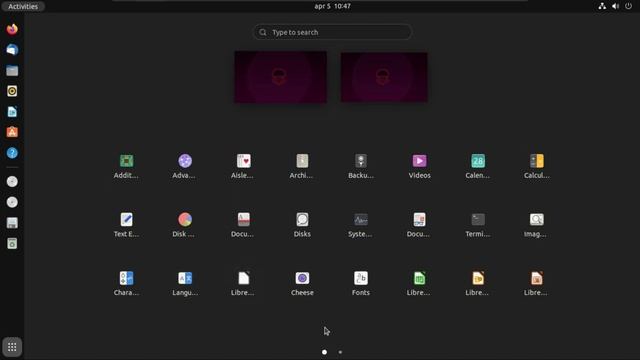Open the Calendar app
This screenshot has width=640, height=360.
(478, 166)
